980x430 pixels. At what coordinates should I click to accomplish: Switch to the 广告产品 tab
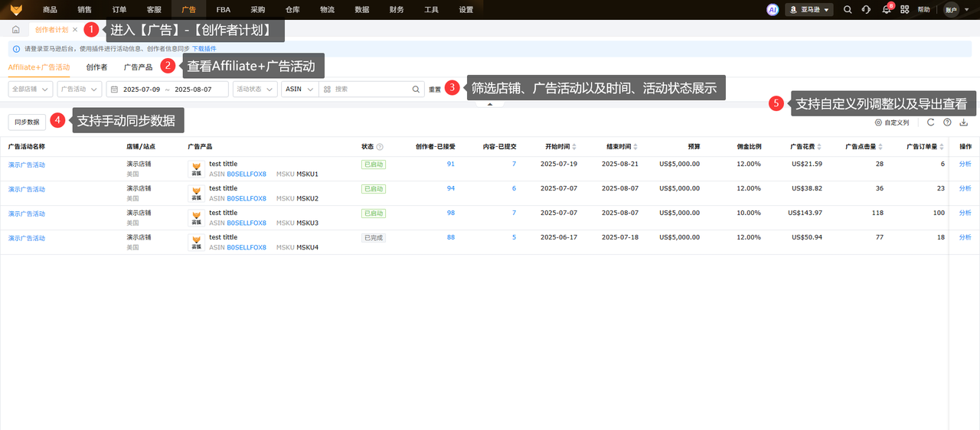coord(138,67)
